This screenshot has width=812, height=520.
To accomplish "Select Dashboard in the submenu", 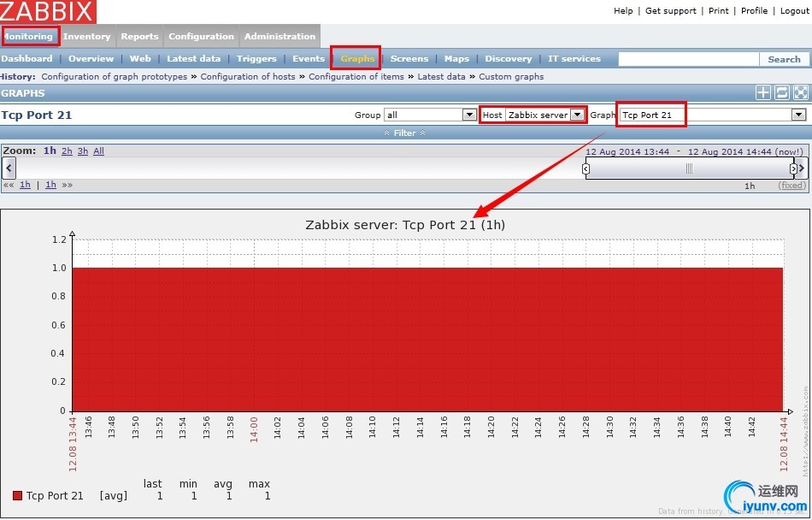I will pos(26,58).
